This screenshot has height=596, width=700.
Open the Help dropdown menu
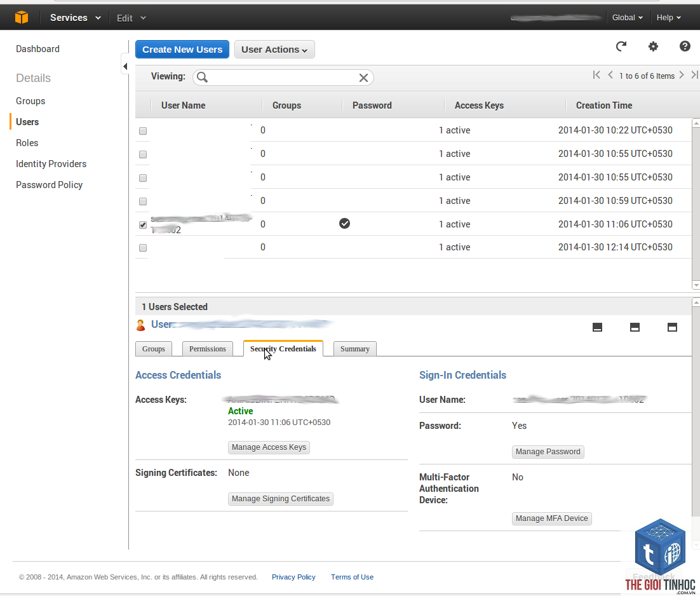tap(668, 17)
